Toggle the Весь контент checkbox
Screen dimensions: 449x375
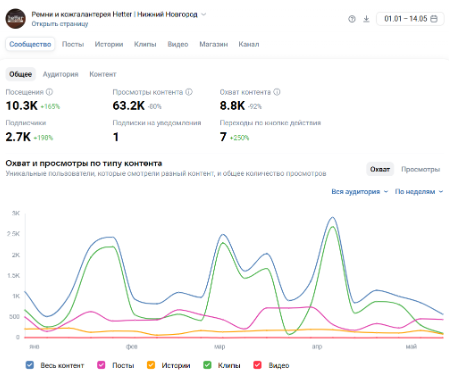(x=30, y=365)
